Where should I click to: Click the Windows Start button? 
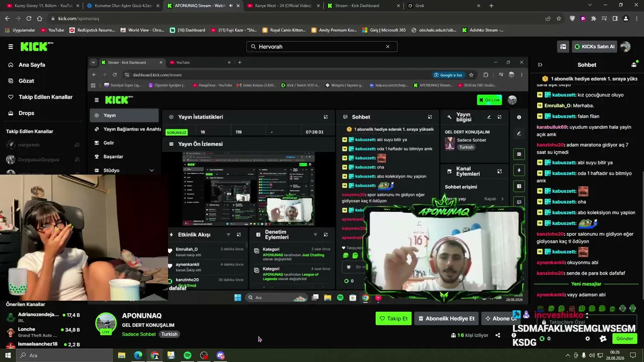click(9, 355)
